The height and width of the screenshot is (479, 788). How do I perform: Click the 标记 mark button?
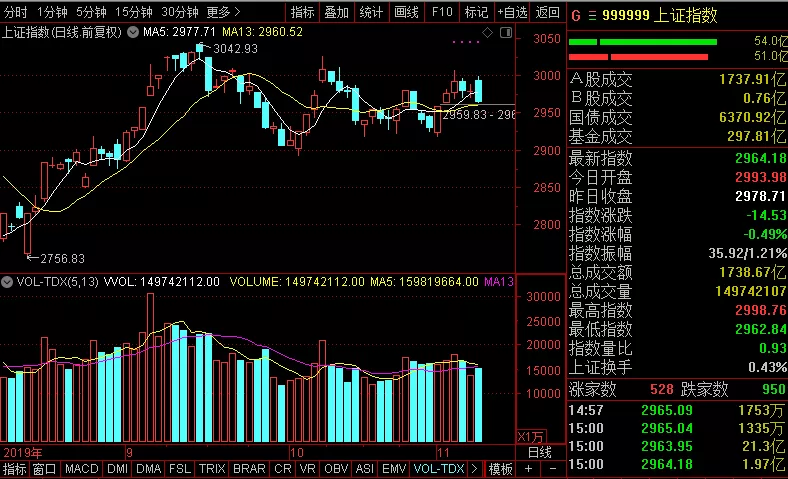point(476,12)
